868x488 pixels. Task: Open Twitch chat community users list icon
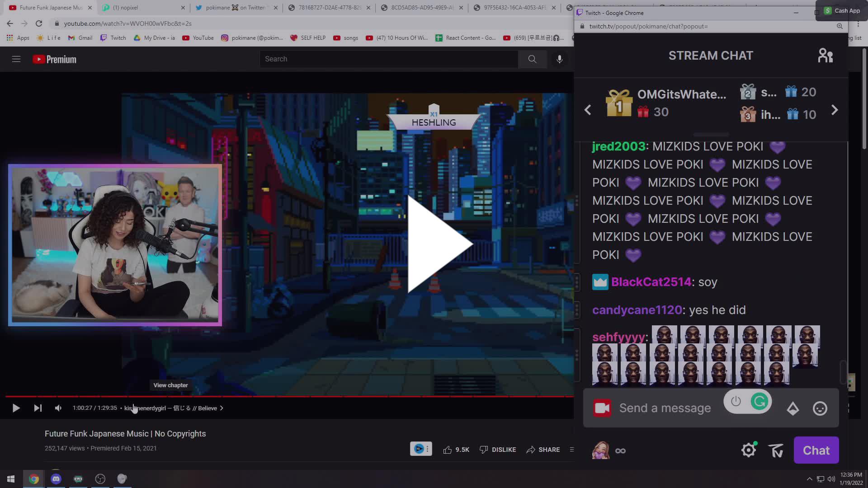tap(825, 56)
